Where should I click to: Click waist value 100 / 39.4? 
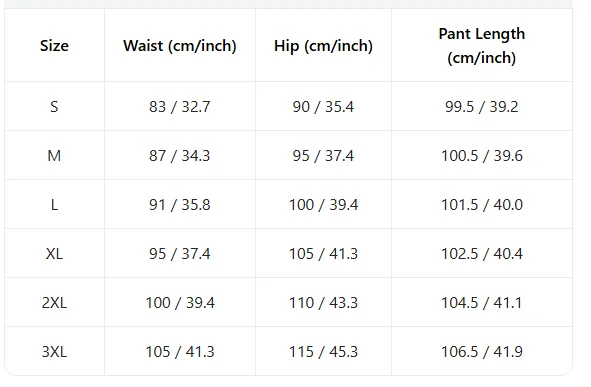point(180,303)
